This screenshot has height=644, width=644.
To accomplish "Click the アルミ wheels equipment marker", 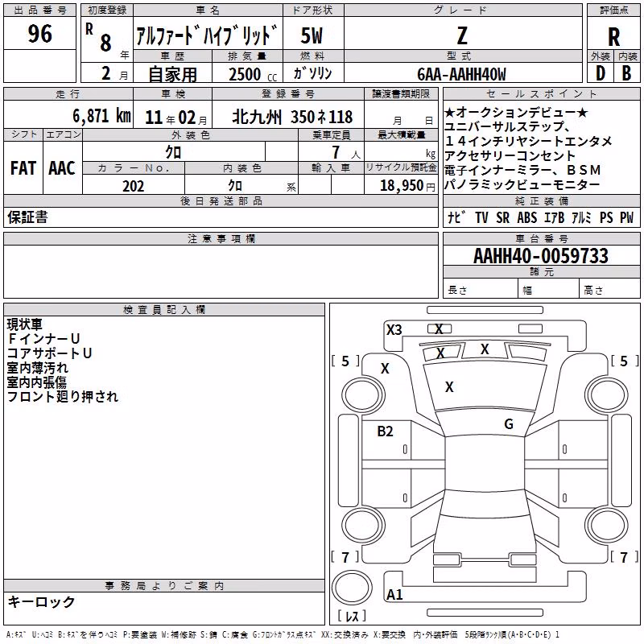I will pos(581,217).
